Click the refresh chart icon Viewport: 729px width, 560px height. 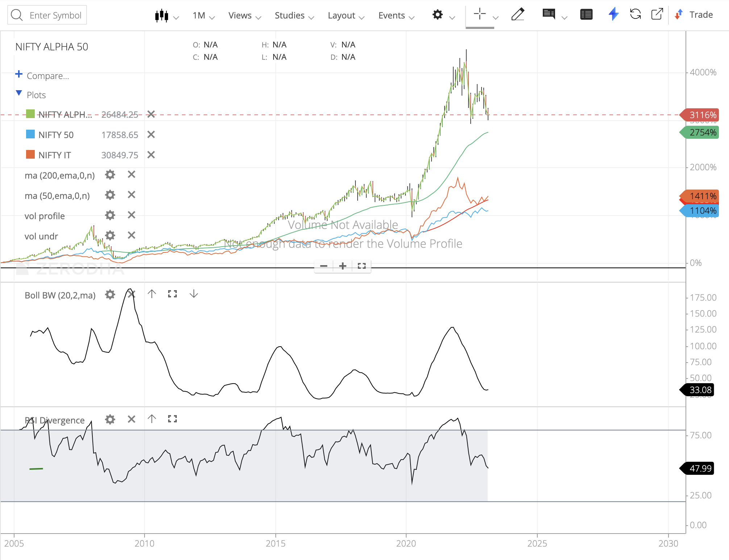636,14
